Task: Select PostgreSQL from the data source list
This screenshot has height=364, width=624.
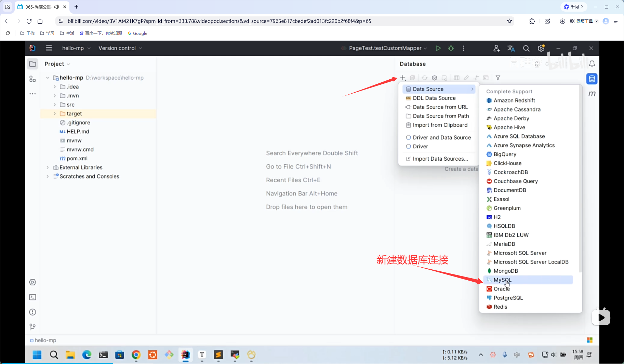Action: tap(528, 298)
